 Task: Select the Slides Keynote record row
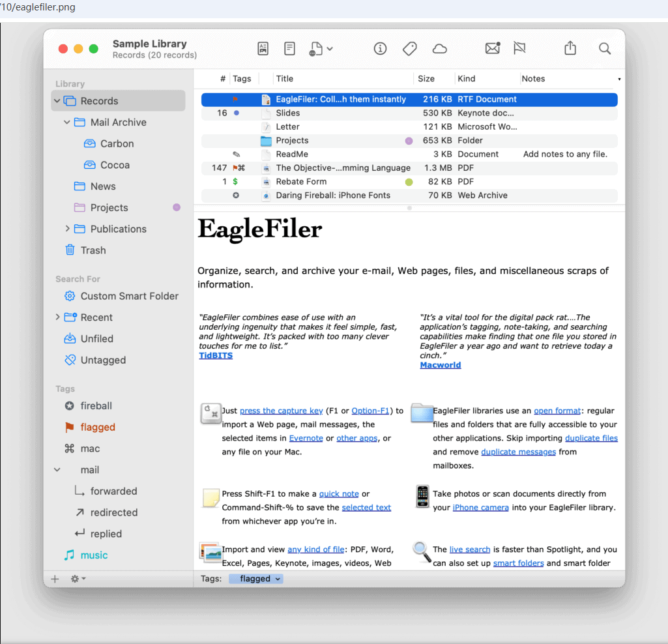[409, 113]
